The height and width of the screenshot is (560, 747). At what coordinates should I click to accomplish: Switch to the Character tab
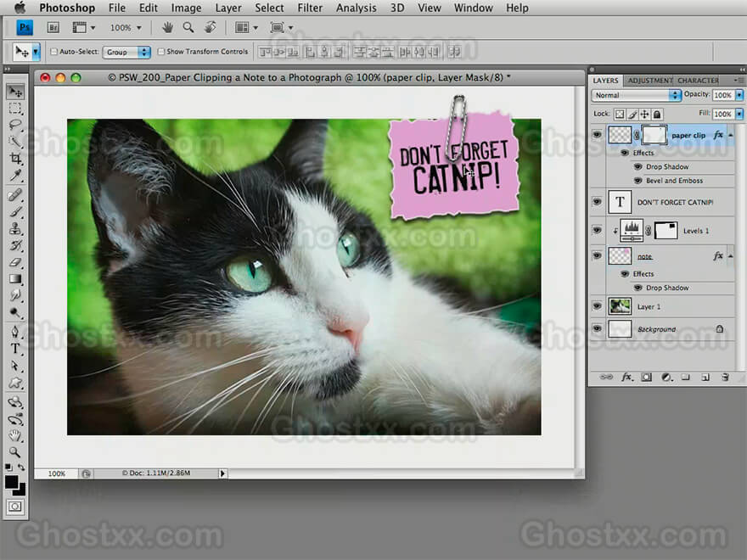tap(698, 81)
